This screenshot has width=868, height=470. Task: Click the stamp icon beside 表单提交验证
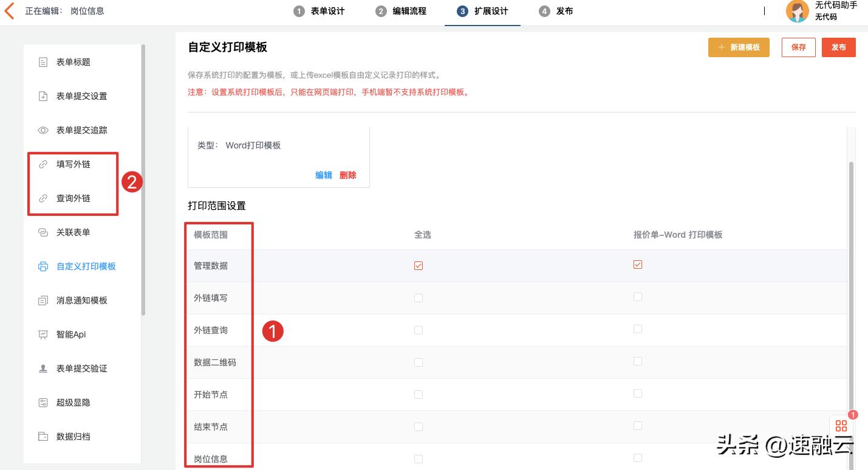pos(43,368)
